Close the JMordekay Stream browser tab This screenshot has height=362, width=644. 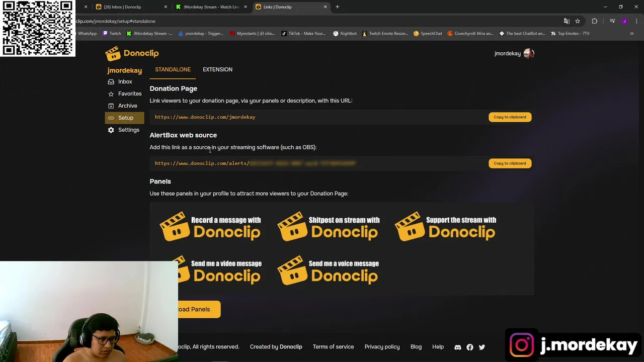245,7
